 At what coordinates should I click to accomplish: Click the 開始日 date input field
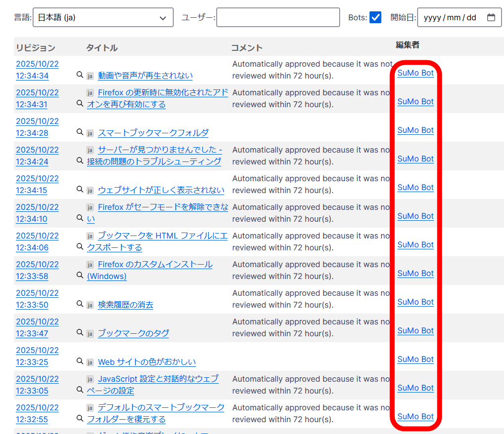(450, 17)
